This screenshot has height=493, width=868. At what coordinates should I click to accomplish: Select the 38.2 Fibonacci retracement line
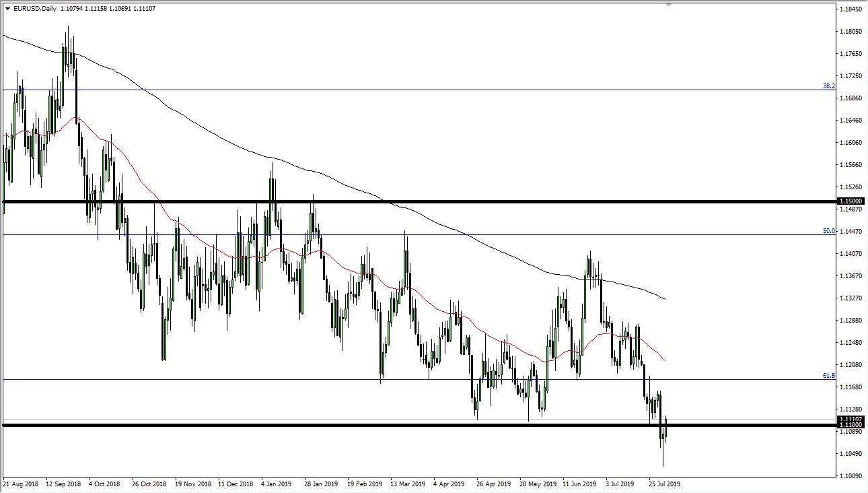pos(404,90)
